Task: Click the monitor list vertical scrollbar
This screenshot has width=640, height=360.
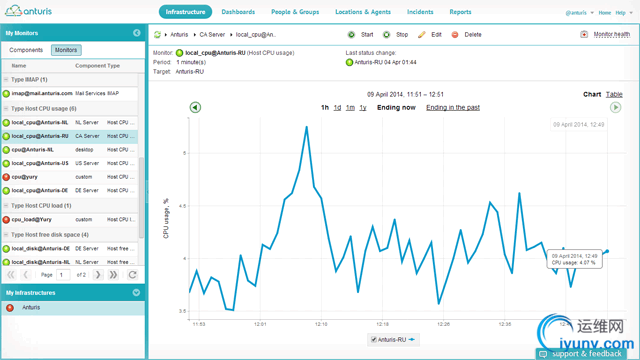Action: pos(141,198)
